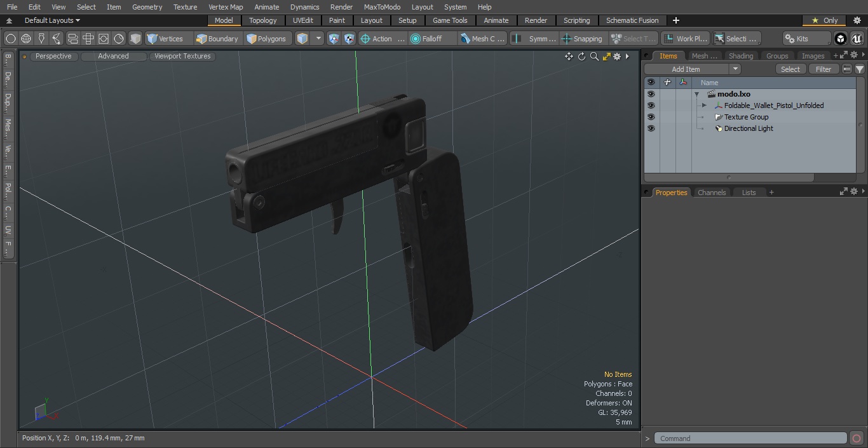Select the Texture Group tree item
Image resolution: width=868 pixels, height=448 pixels.
tap(746, 117)
